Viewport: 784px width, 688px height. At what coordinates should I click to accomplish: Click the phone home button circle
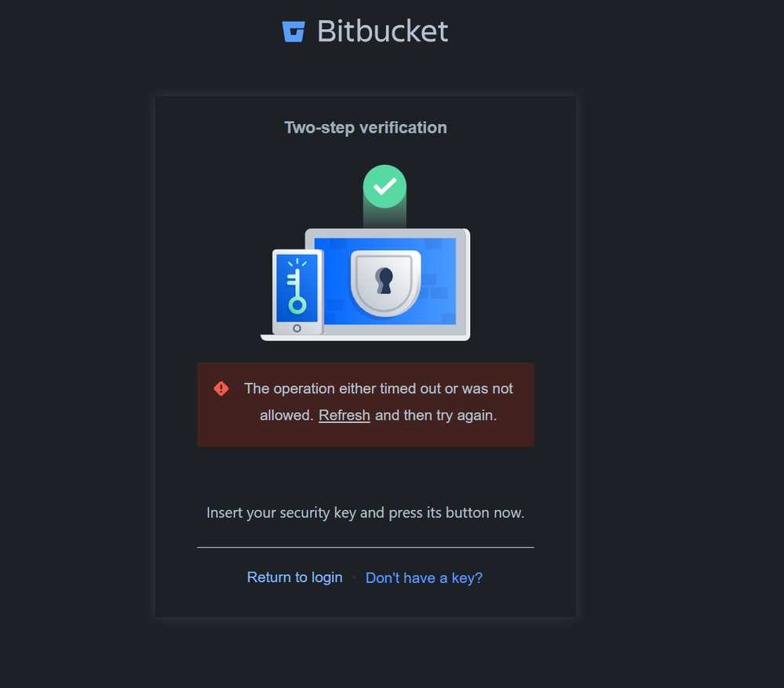(x=297, y=328)
